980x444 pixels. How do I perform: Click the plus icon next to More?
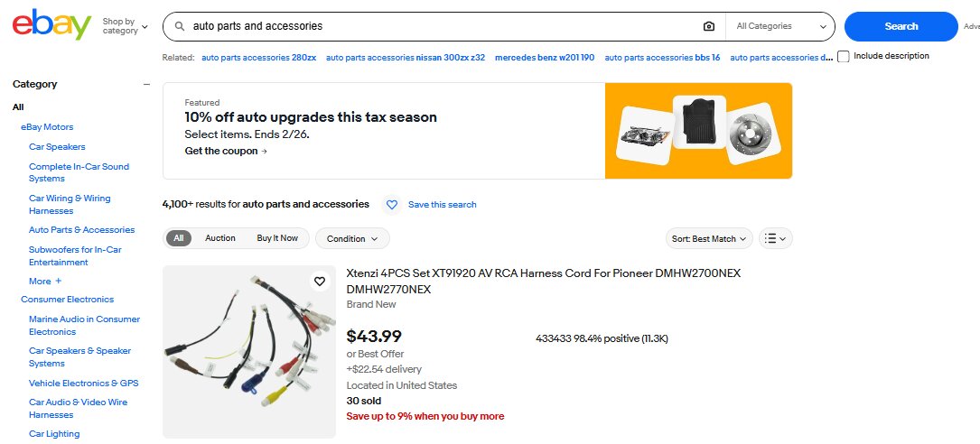tap(59, 282)
